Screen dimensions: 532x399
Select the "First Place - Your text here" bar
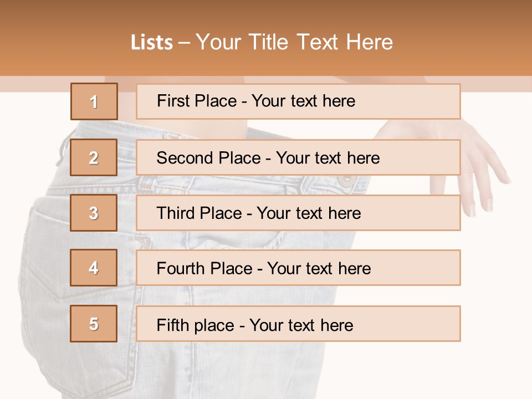click(x=298, y=101)
